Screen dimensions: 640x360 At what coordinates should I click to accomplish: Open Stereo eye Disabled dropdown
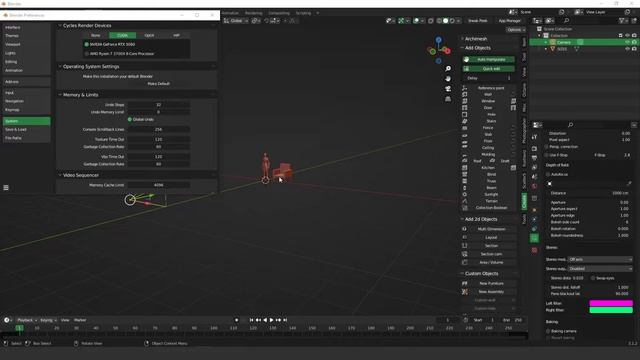click(600, 269)
